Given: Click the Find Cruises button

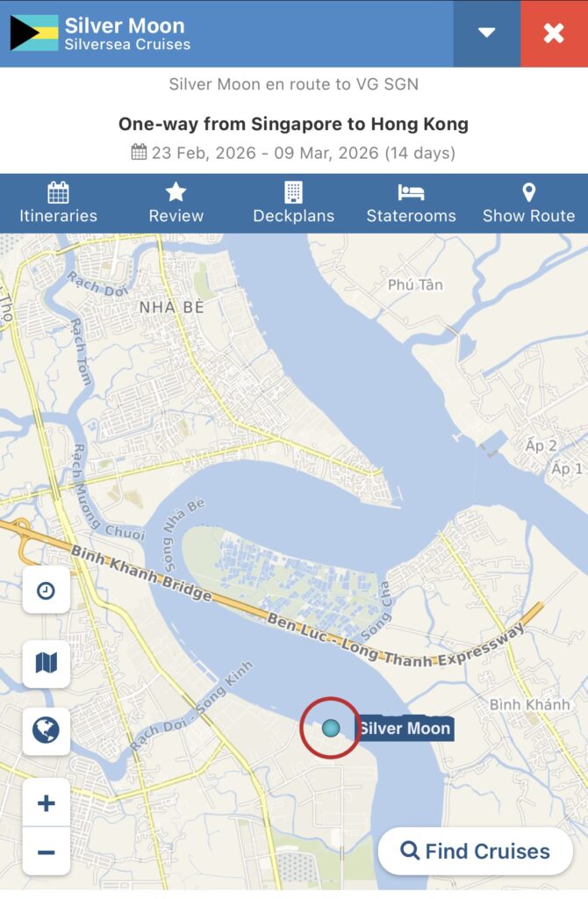Looking at the screenshot, I should coord(476,852).
